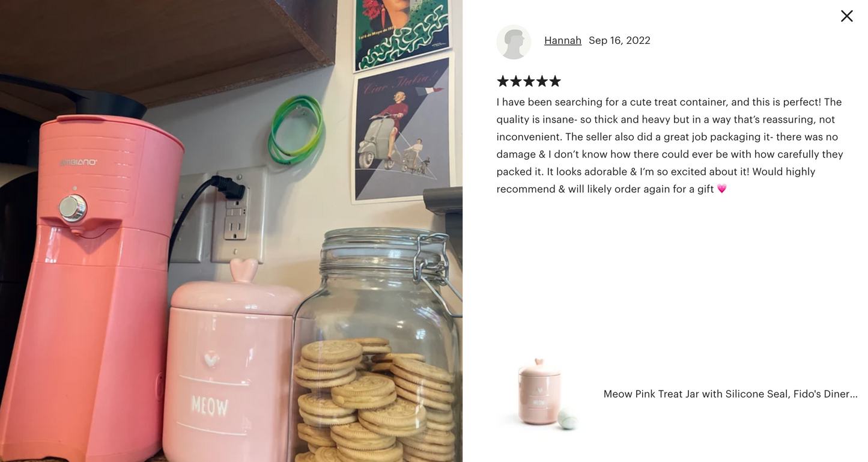This screenshot has height=462, width=868.
Task: Click the heart-shaped knob on the jar lid
Action: pos(243,270)
